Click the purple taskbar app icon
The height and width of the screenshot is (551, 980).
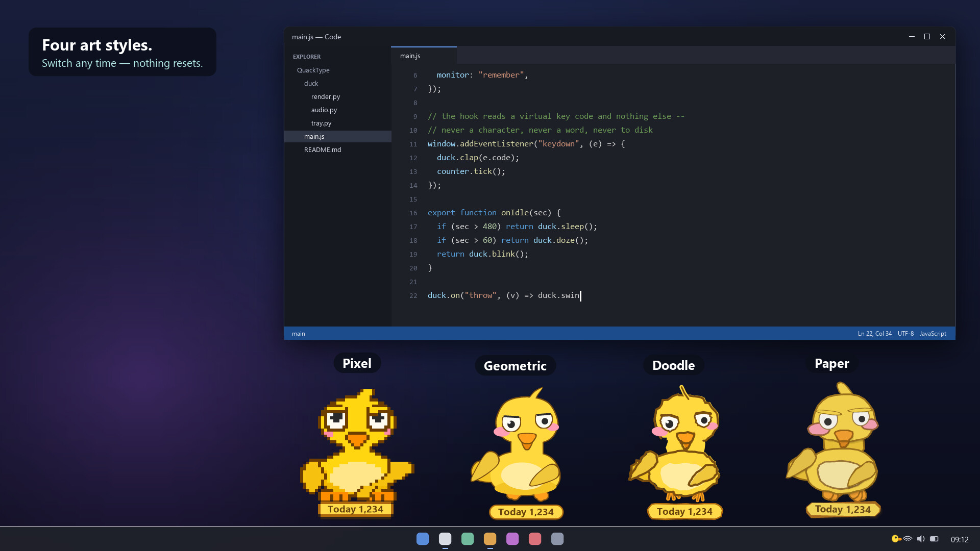click(x=512, y=539)
